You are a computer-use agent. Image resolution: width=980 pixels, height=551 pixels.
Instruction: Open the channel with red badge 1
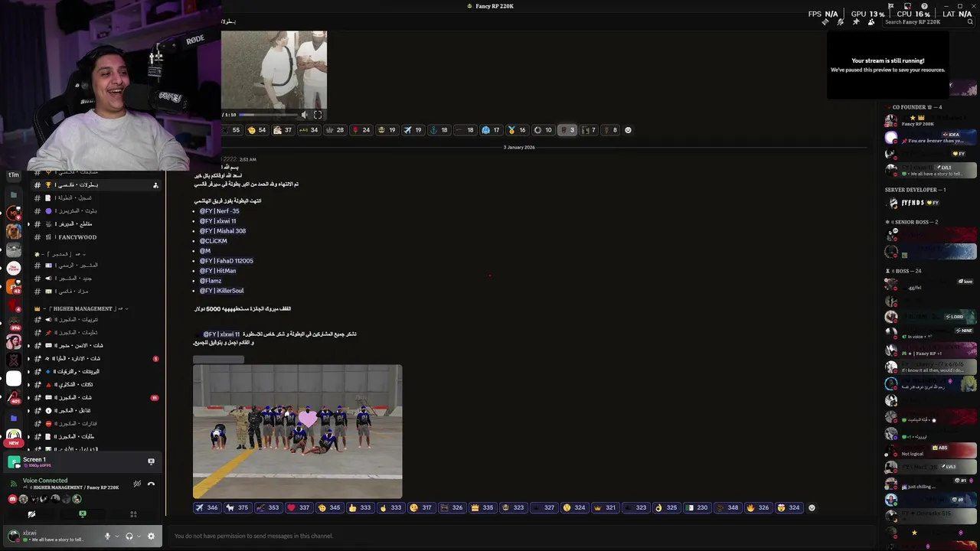pos(96,358)
